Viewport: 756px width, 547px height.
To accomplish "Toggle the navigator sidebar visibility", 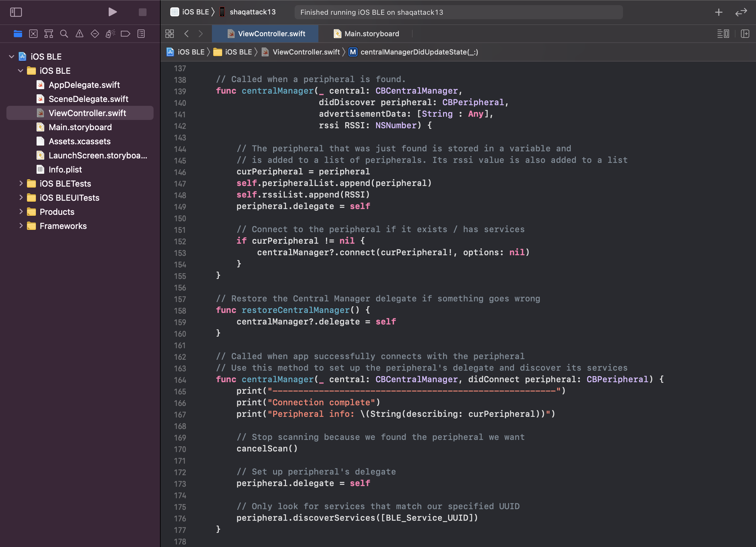I will (x=16, y=12).
